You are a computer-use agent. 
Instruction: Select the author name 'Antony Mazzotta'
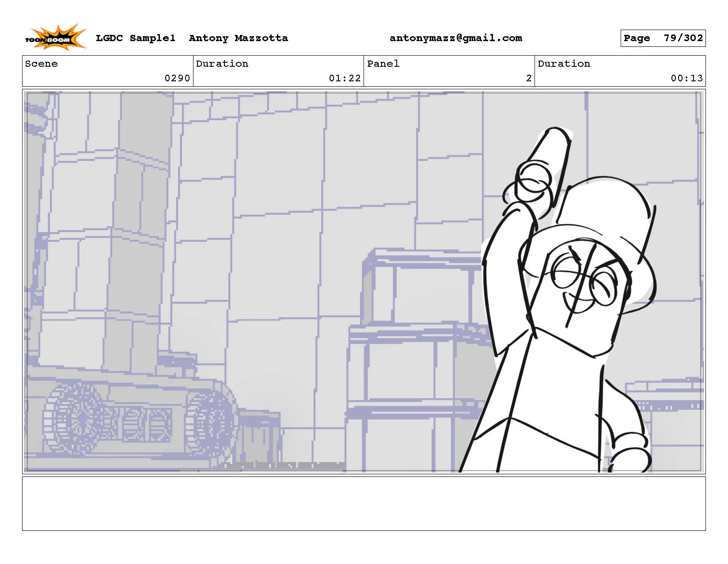point(239,38)
